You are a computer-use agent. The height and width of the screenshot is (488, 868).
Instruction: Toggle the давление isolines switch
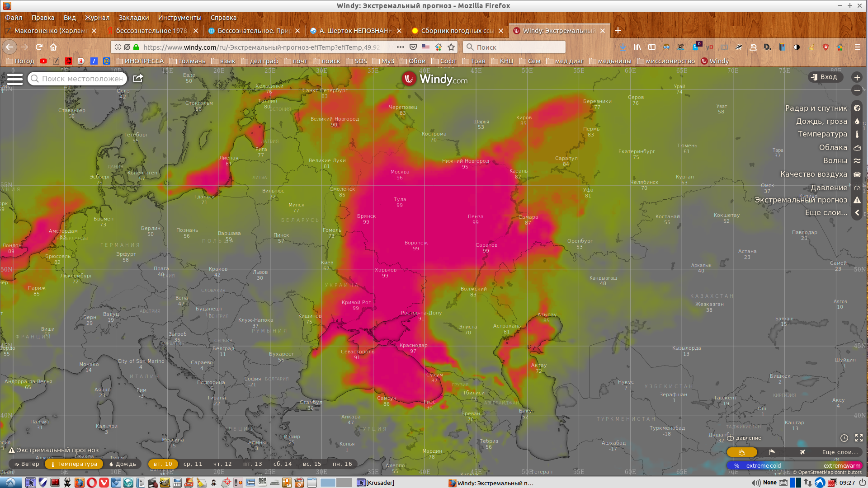[730, 438]
